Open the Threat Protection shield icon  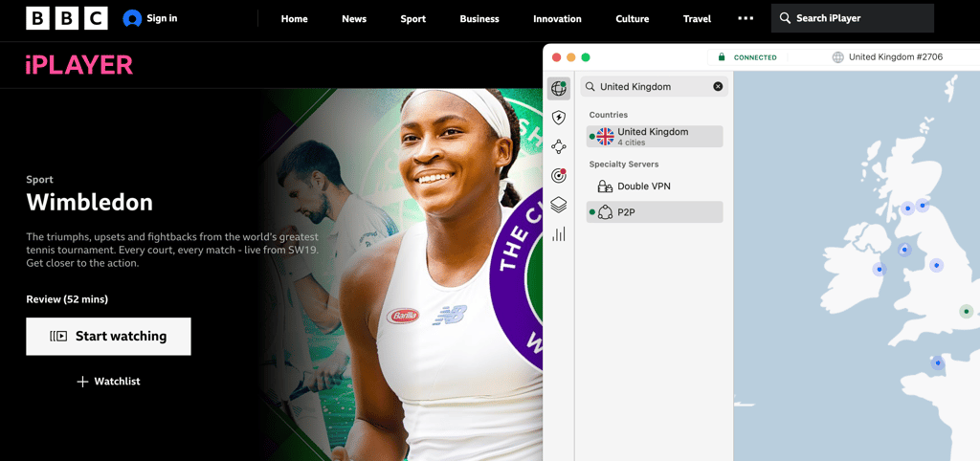(x=559, y=118)
